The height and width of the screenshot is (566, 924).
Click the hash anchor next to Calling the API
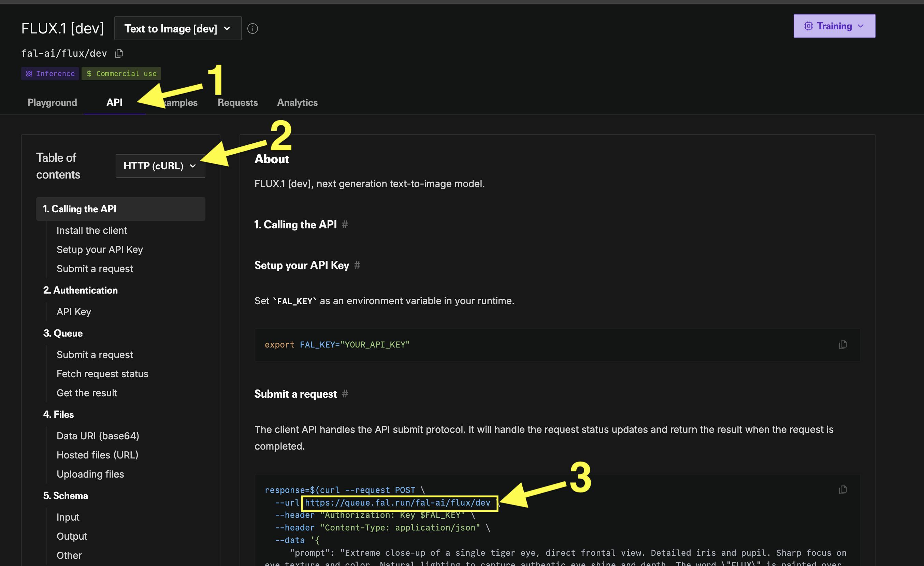(x=345, y=224)
